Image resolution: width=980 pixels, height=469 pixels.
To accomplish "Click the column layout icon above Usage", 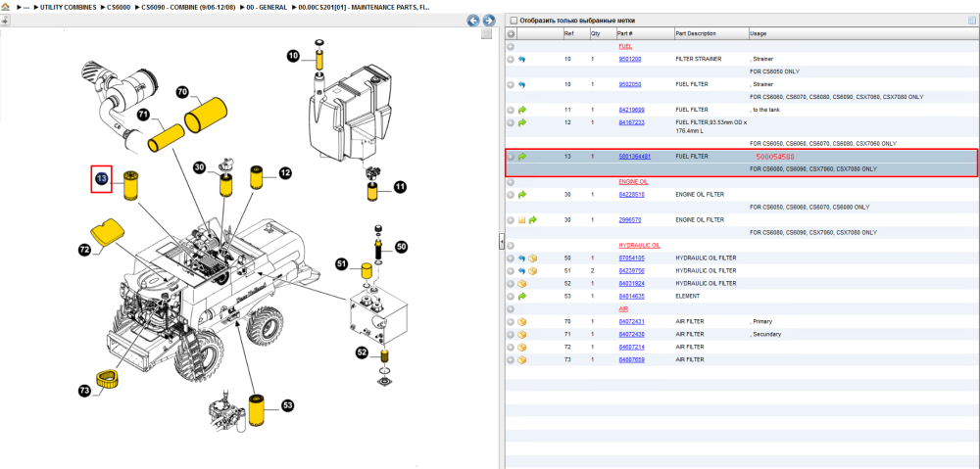I will pyautogui.click(x=972, y=20).
